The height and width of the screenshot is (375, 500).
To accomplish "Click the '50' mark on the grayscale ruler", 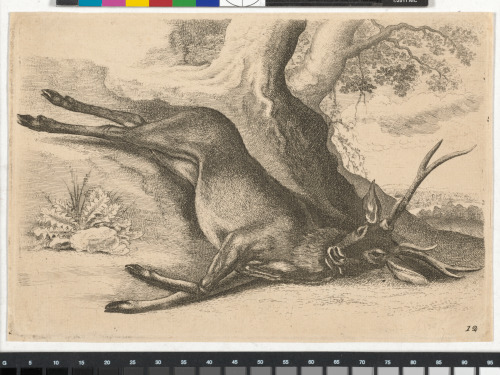I will [x=260, y=362].
